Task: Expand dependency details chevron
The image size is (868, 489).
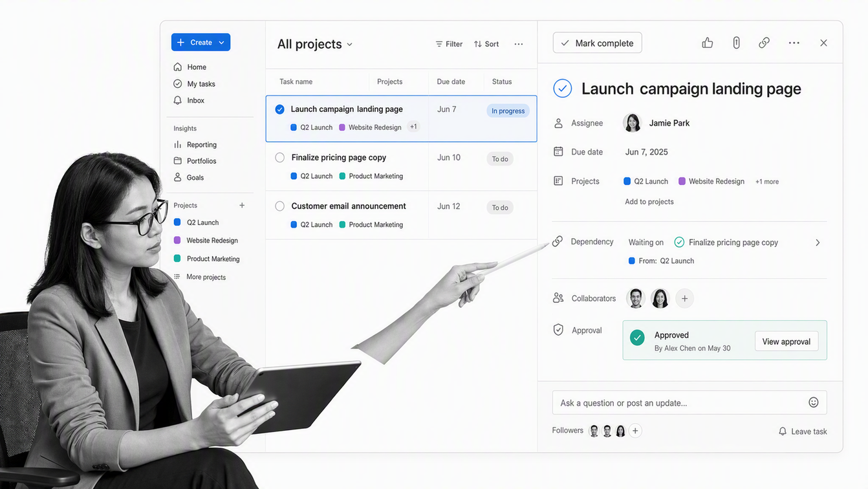Action: pyautogui.click(x=818, y=243)
